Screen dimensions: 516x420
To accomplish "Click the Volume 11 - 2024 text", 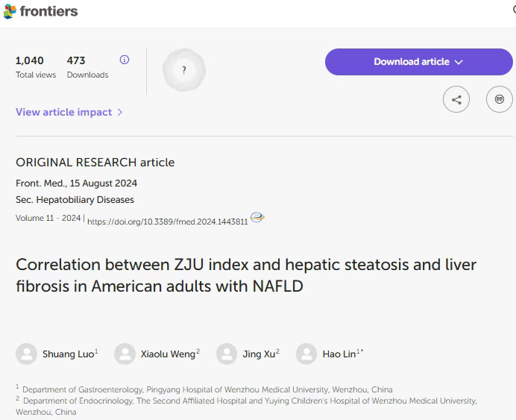I will 48,218.
